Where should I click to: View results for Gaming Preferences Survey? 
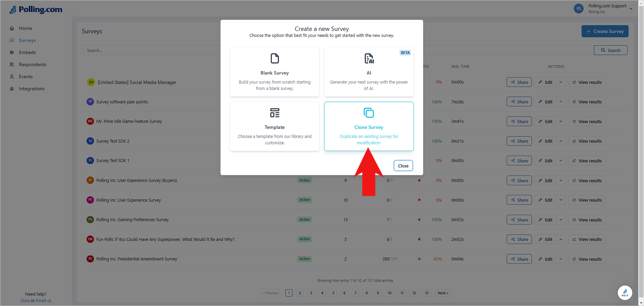tap(587, 220)
